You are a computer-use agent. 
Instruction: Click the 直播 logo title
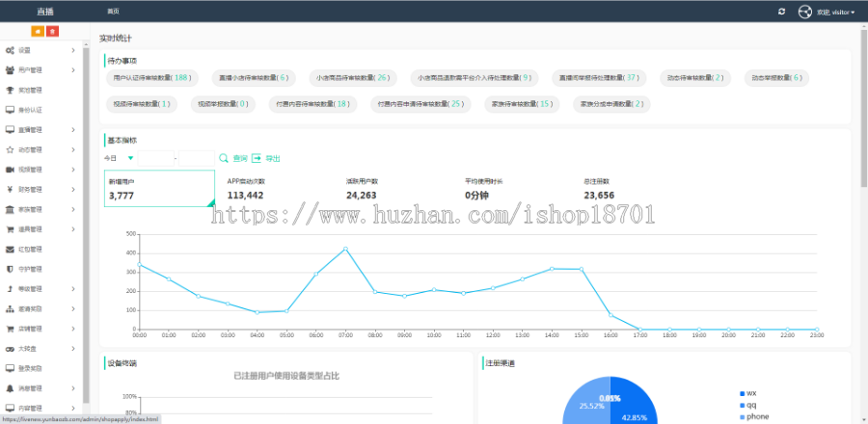[x=44, y=12]
